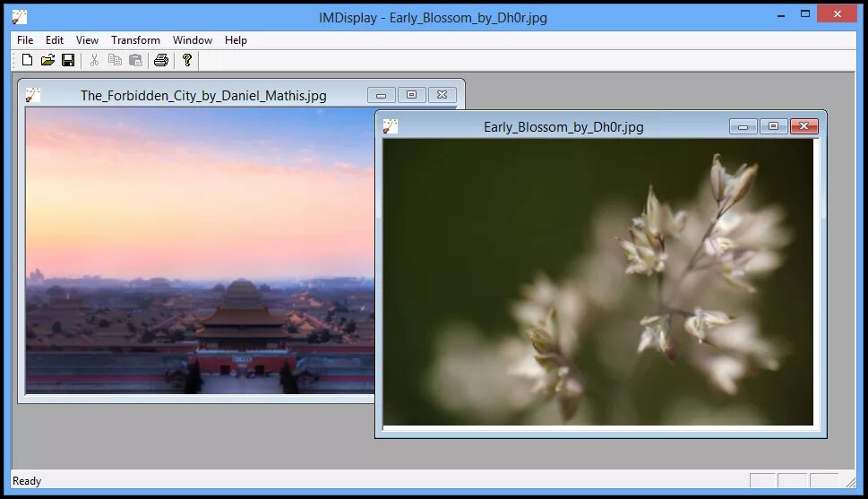
Task: Open the Transform menu
Action: point(135,40)
